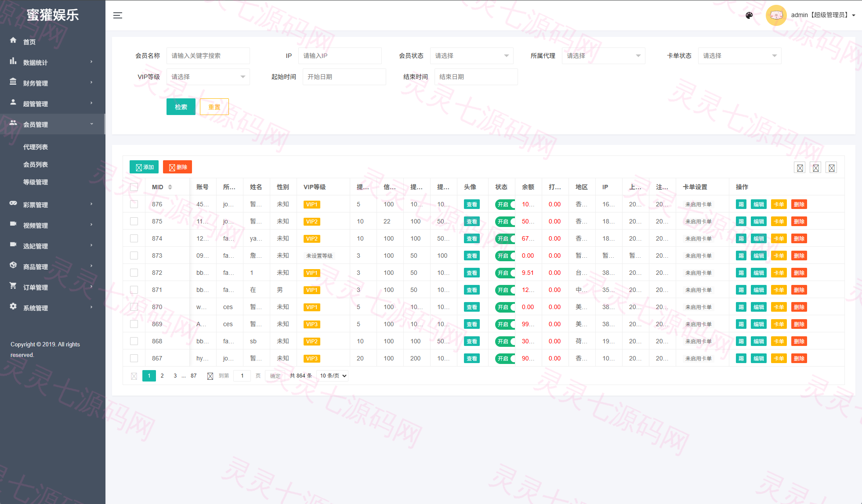Click the bank icon for 财务管理
Image resolution: width=862 pixels, height=504 pixels.
pyautogui.click(x=13, y=82)
